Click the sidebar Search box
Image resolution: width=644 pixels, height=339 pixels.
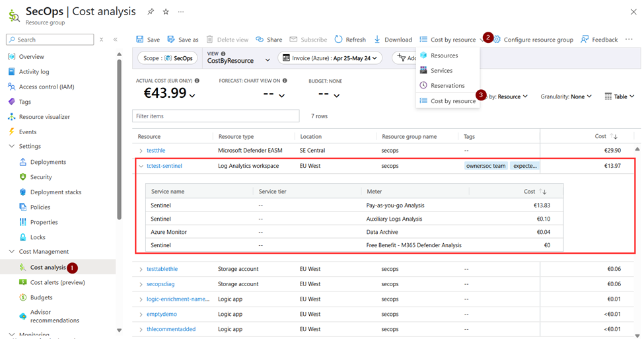click(x=50, y=40)
